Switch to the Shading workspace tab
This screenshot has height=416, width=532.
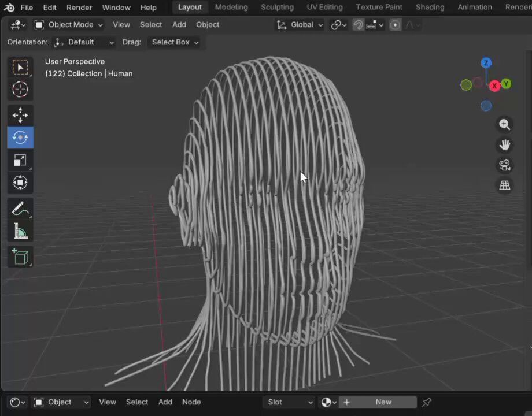pos(430,7)
